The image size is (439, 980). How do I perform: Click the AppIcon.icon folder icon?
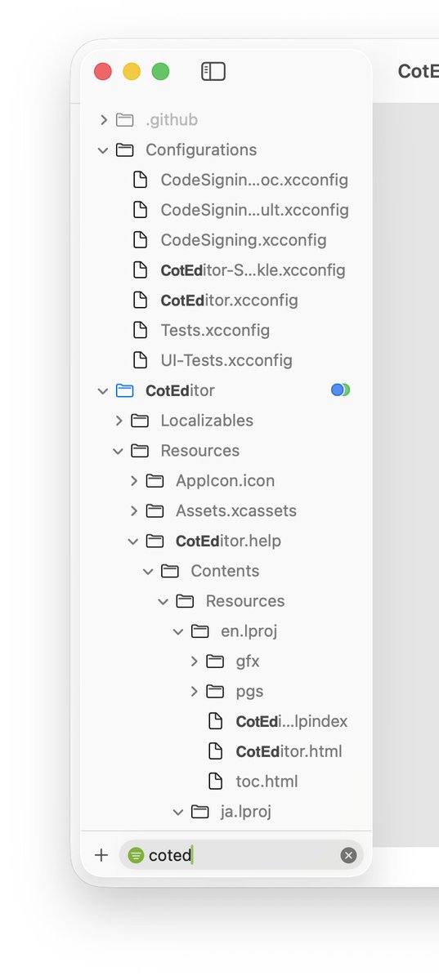(x=155, y=481)
